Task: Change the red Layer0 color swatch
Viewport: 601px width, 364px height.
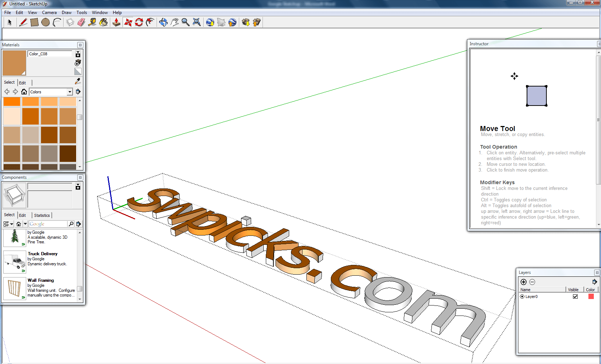Action: [591, 297]
